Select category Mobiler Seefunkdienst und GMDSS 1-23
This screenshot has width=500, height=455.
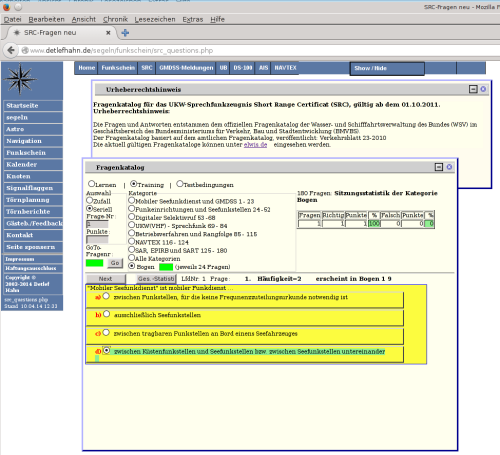(132, 200)
